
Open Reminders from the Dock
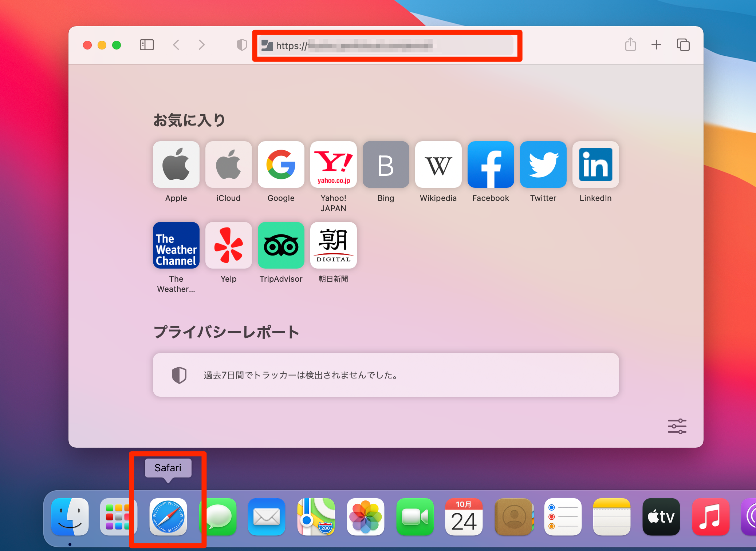(563, 517)
